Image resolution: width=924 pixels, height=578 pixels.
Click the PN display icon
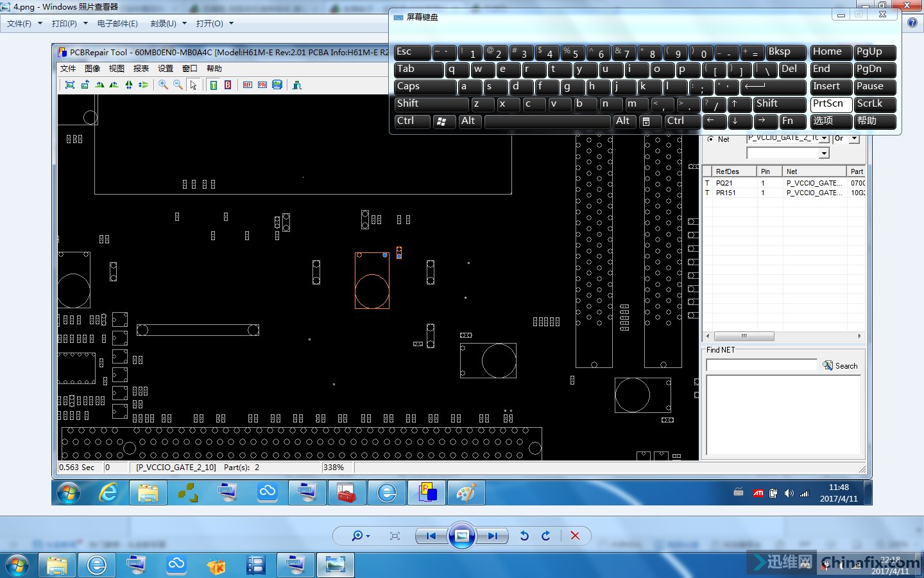(262, 85)
